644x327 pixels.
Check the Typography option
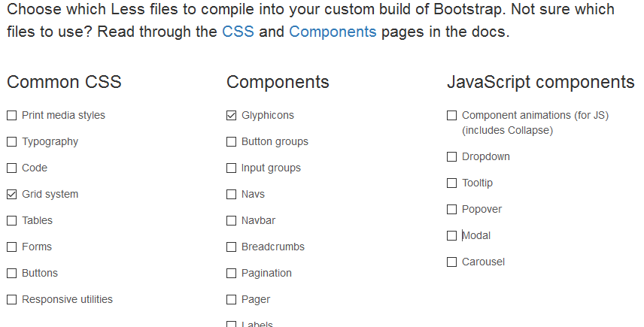point(12,142)
